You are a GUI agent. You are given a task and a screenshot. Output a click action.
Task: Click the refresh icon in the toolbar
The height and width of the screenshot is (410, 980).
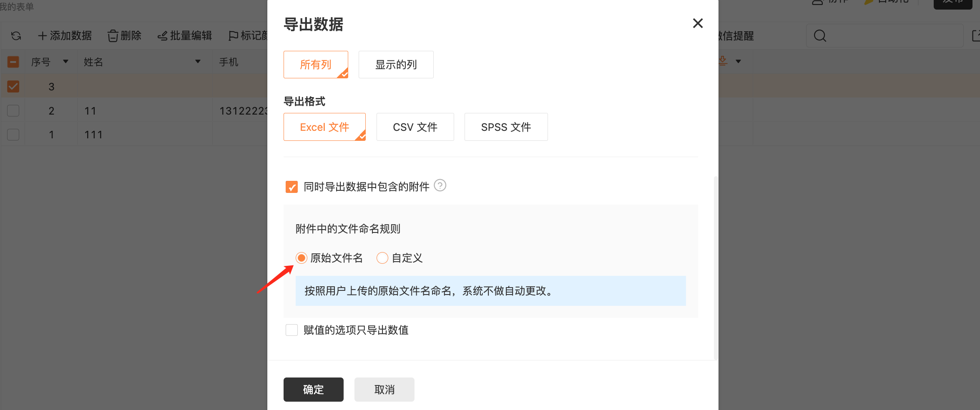tap(16, 36)
